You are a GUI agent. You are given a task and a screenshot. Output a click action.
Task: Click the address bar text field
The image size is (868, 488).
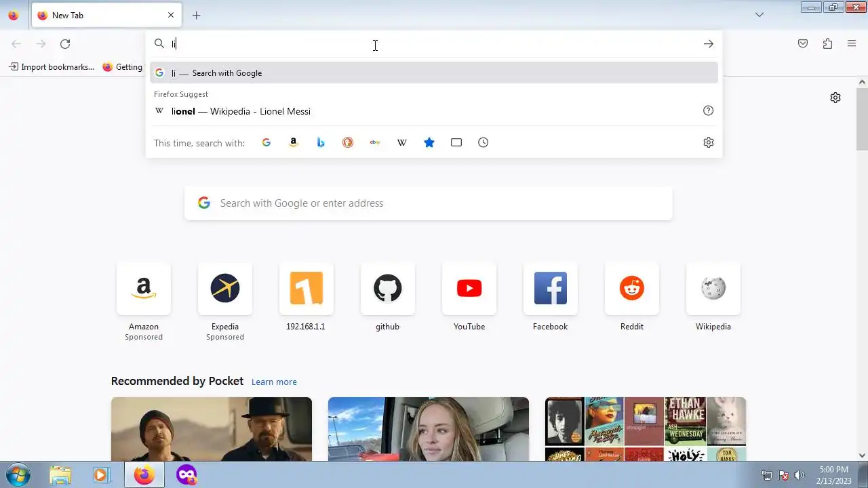(434, 44)
